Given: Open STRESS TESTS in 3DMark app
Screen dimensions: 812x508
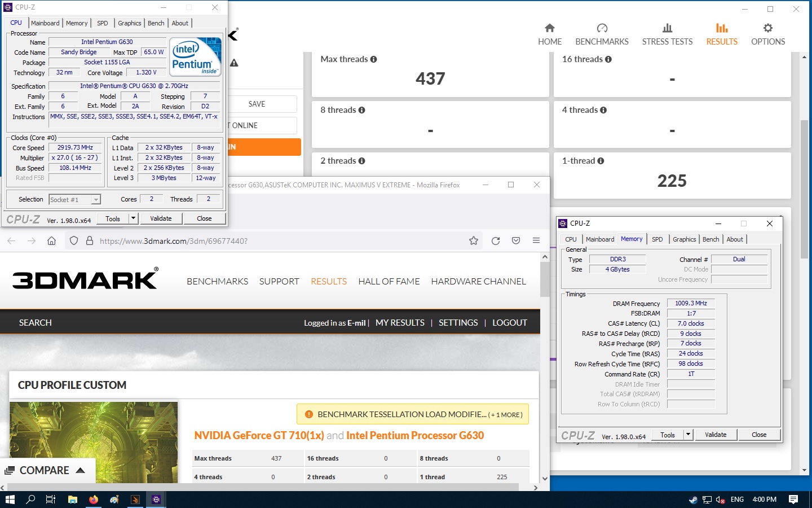Looking at the screenshot, I should pyautogui.click(x=667, y=34).
